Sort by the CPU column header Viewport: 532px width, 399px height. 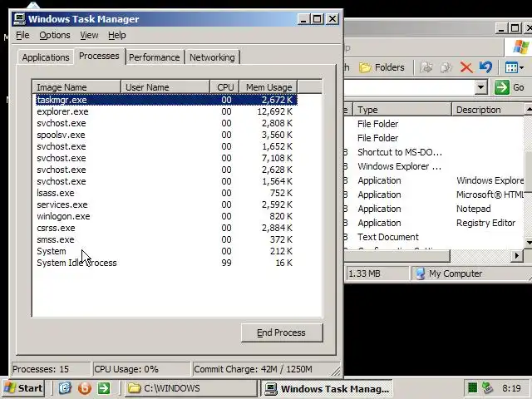pos(225,87)
